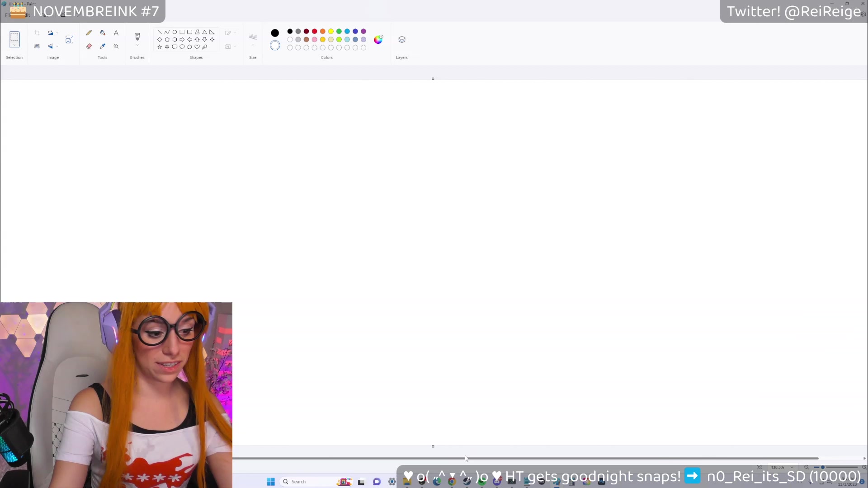Expand the Brushes dropdown arrow

137,46
